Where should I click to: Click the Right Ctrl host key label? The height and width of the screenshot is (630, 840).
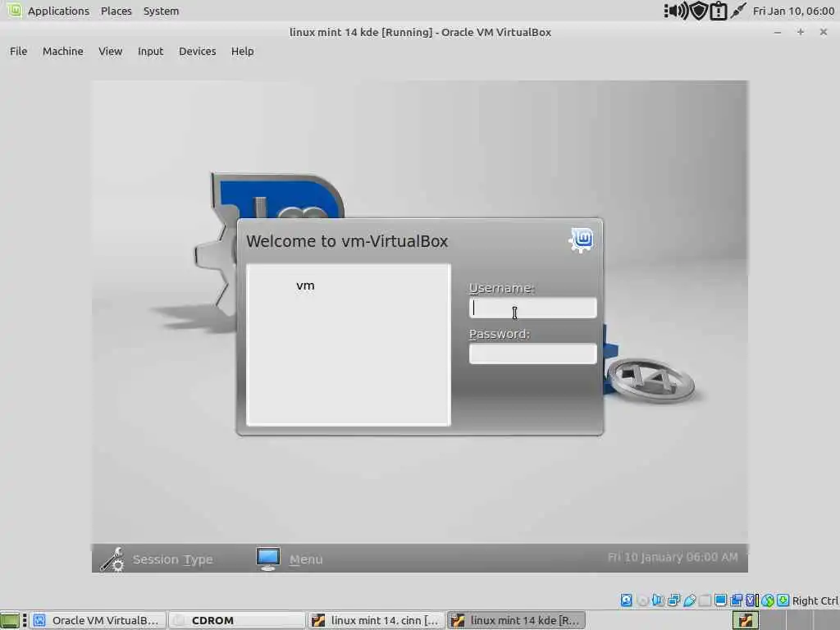click(815, 601)
